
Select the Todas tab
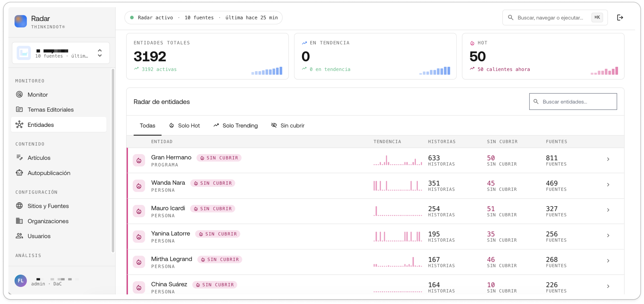click(147, 126)
